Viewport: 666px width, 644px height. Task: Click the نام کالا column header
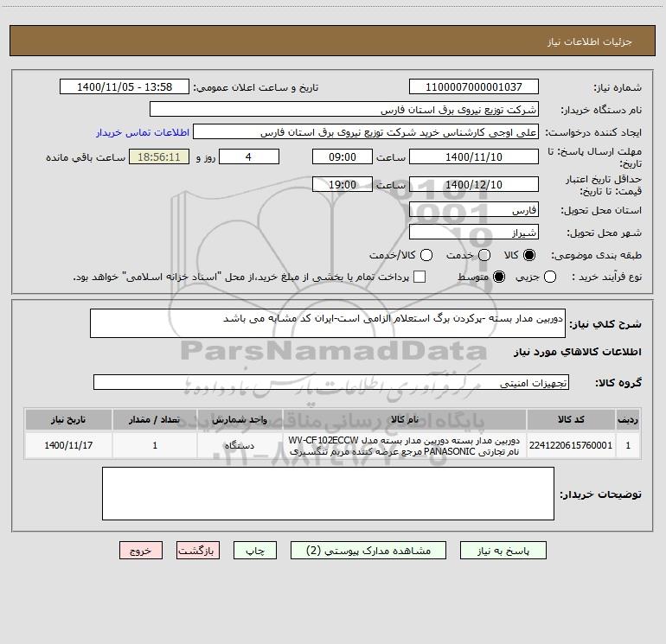tap(405, 419)
